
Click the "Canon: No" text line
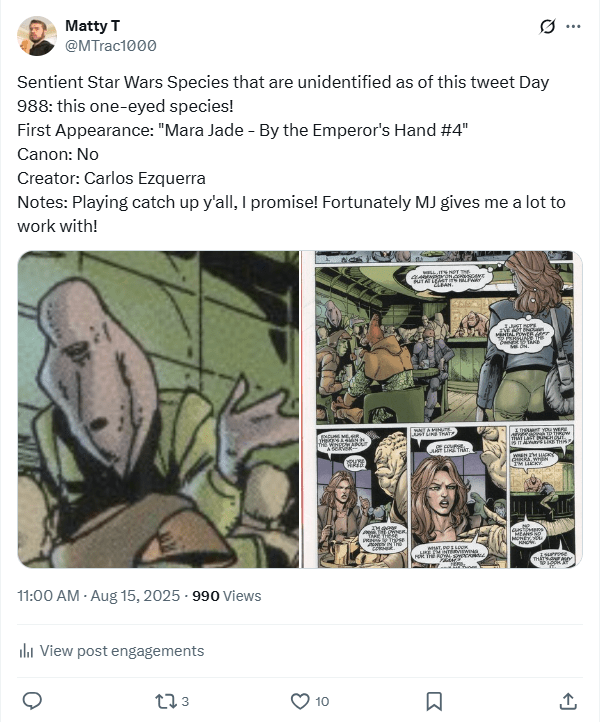point(58,154)
